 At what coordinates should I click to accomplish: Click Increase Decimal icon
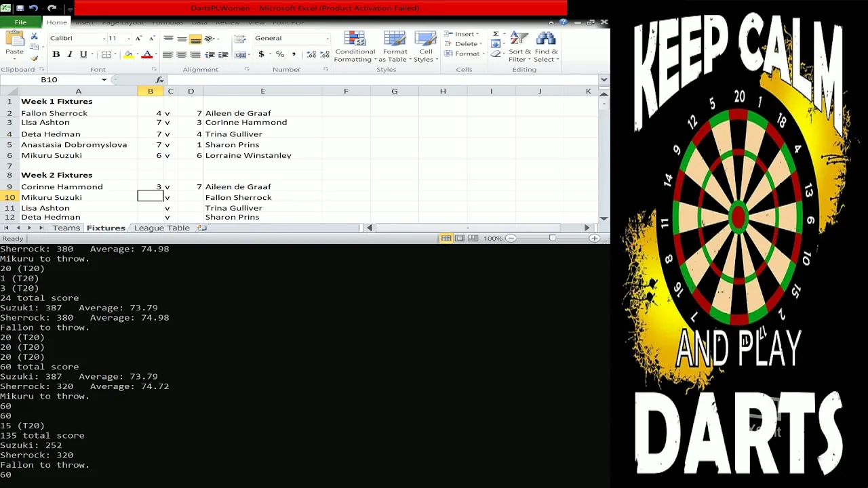tap(311, 54)
